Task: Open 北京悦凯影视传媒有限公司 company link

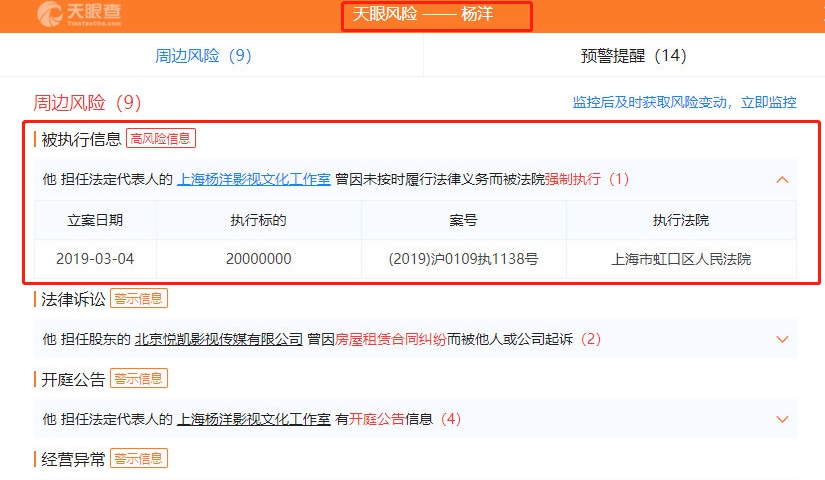Action: click(218, 339)
